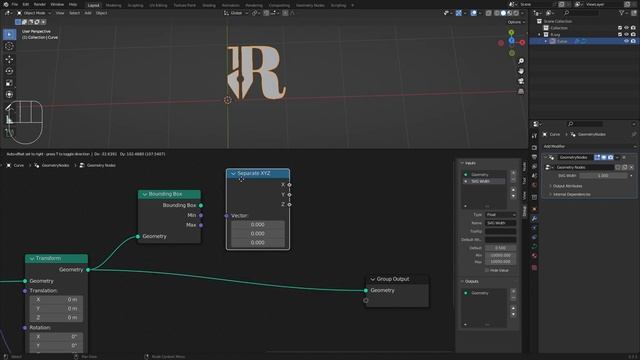Select the SVG Width input list row
The image size is (640, 360).
coord(484,181)
